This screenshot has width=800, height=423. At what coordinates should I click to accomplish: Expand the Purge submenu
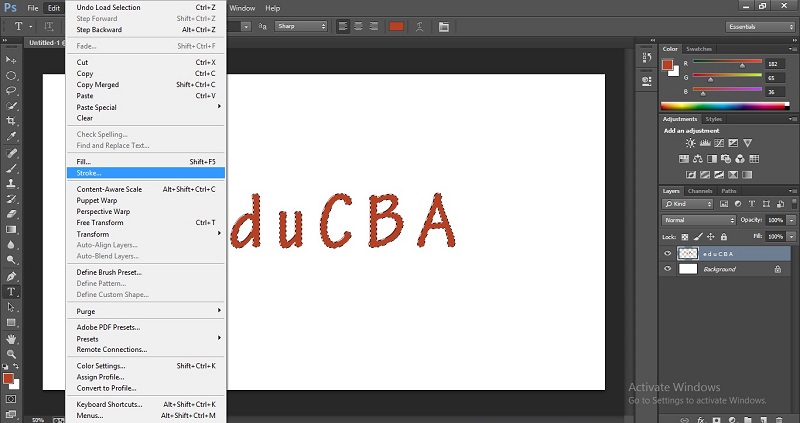click(146, 311)
